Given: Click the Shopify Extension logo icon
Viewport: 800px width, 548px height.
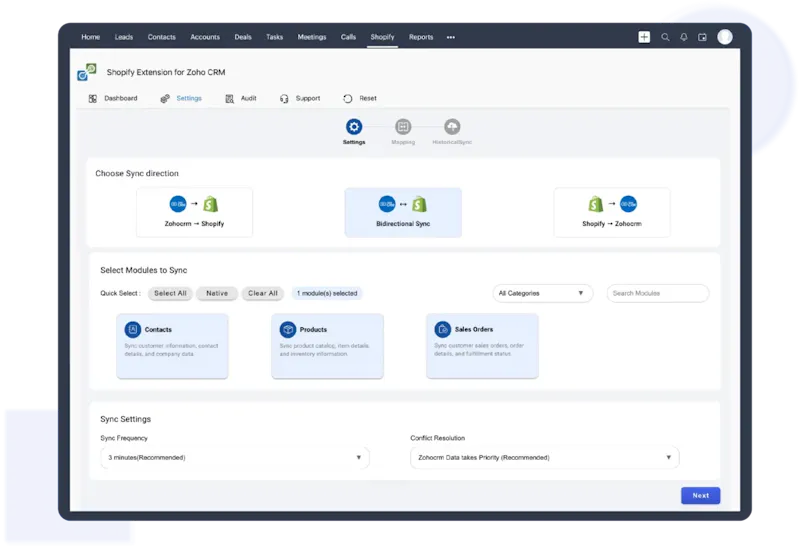Looking at the screenshot, I should [x=87, y=72].
